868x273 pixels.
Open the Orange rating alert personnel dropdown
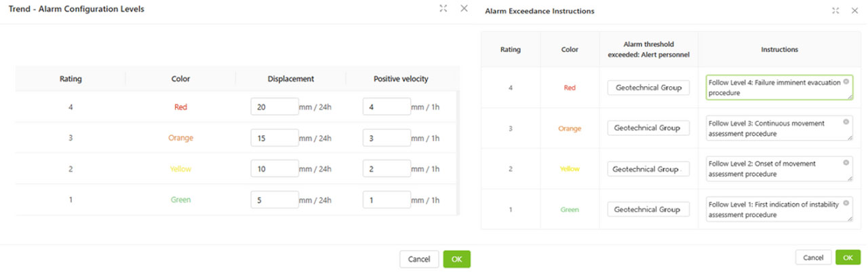(649, 128)
